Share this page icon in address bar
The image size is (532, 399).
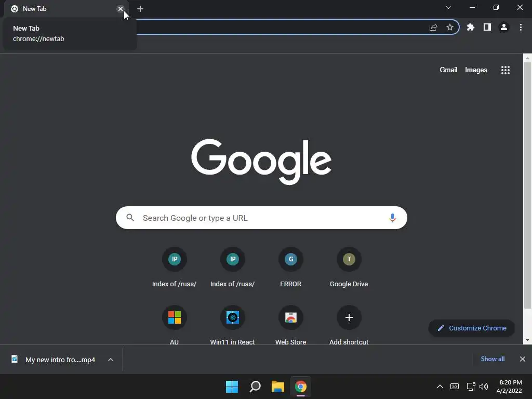(x=433, y=28)
